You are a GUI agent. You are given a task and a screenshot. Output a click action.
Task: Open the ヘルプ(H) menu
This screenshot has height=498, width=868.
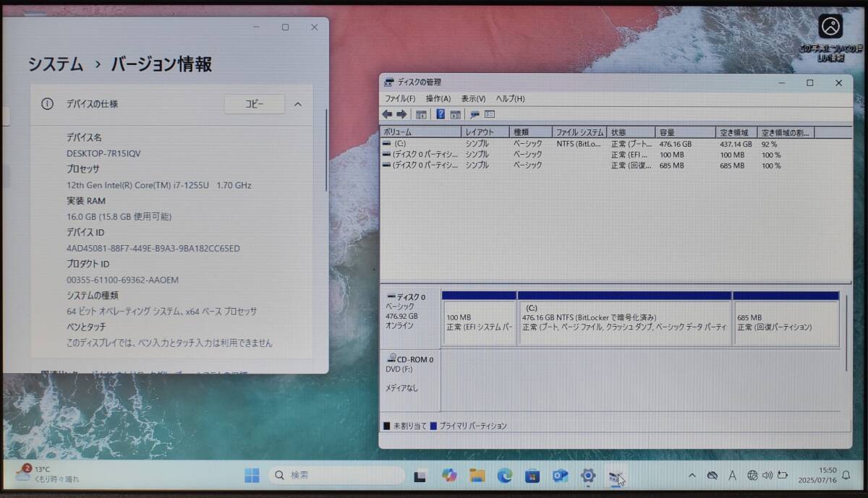[x=510, y=98]
